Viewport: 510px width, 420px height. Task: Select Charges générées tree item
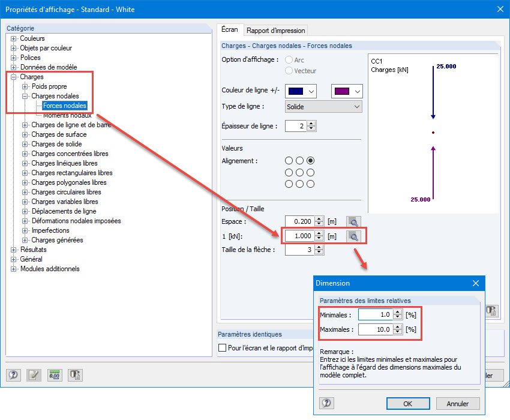point(57,240)
